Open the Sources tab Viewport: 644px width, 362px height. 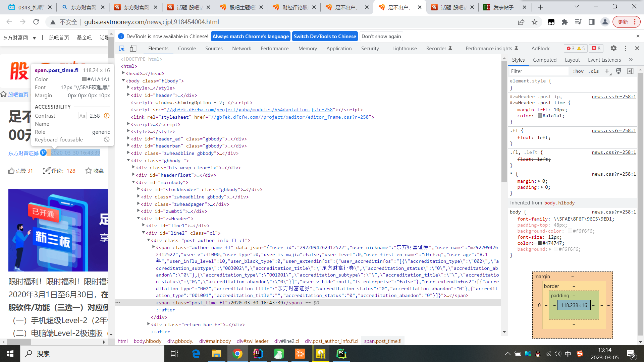click(x=214, y=49)
